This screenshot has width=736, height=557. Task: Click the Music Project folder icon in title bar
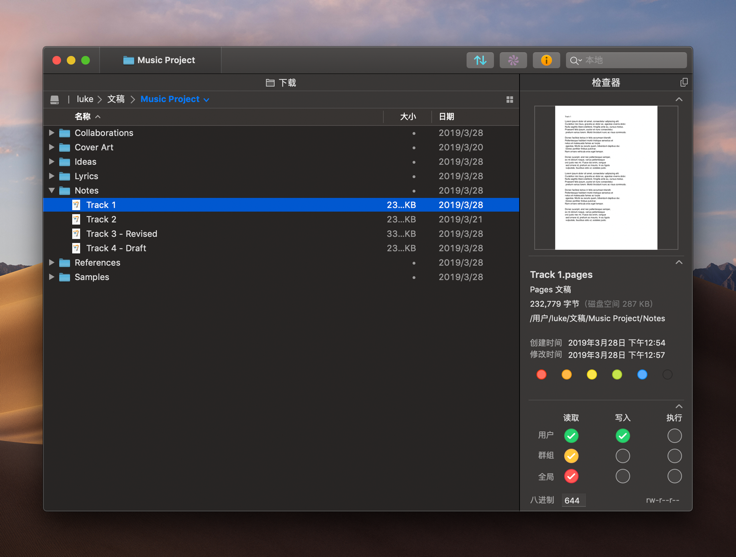pyautogui.click(x=128, y=60)
